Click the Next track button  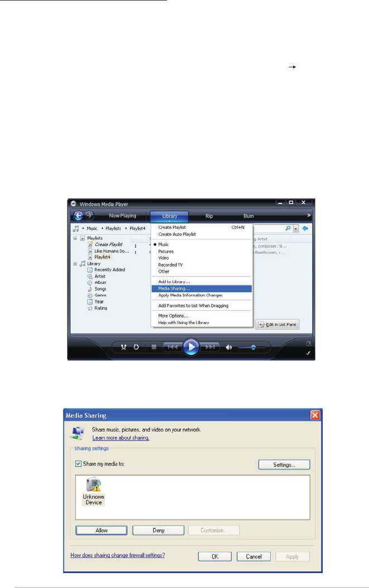[209, 347]
